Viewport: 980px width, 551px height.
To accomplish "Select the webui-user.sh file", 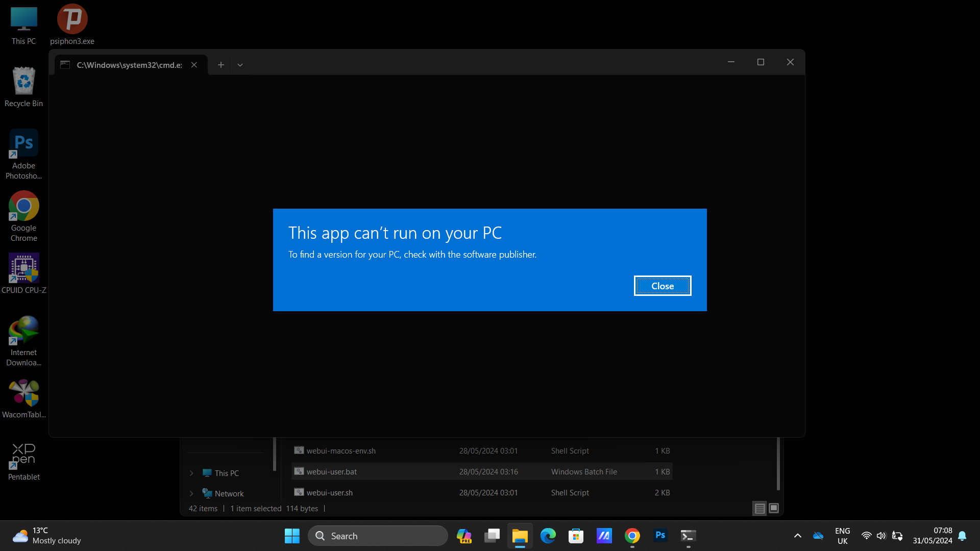I will click(329, 492).
